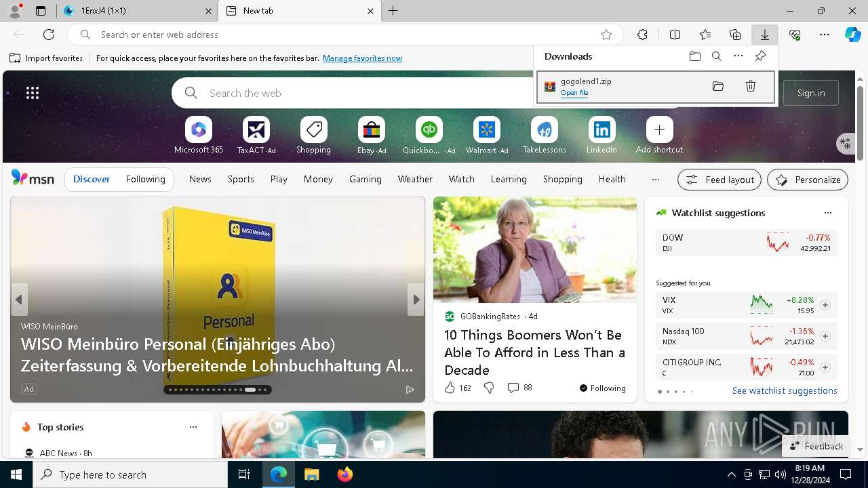Show previous carousel slide arrow
The width and height of the screenshot is (868, 488).
pos(19,300)
